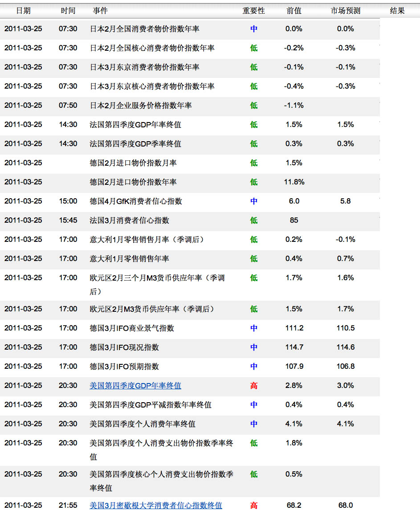Click blue 中 importance for IFO商业景气指数 row
Screen dimensions: 420x518
(x=254, y=328)
